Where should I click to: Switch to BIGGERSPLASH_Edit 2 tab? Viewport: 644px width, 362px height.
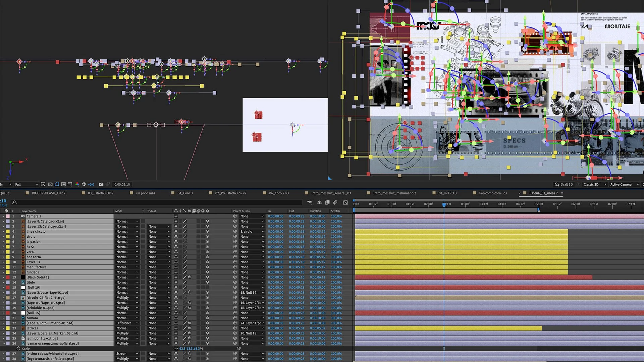[49, 193]
